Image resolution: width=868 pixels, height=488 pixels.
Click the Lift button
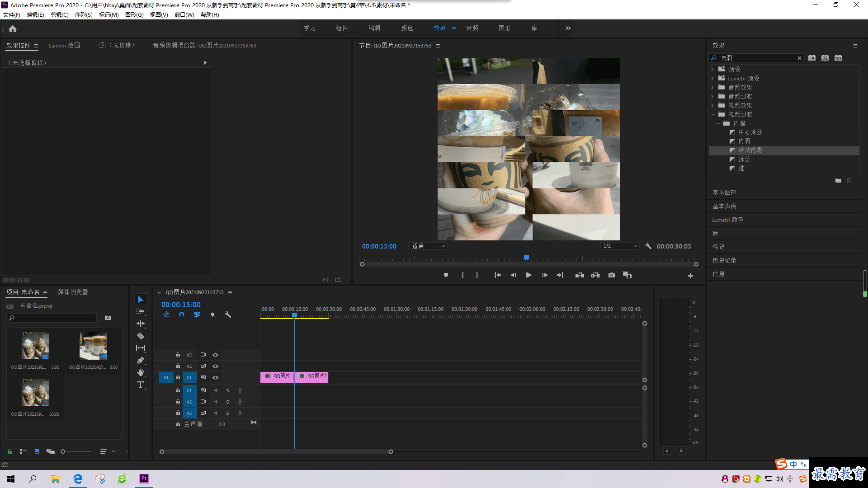[580, 275]
